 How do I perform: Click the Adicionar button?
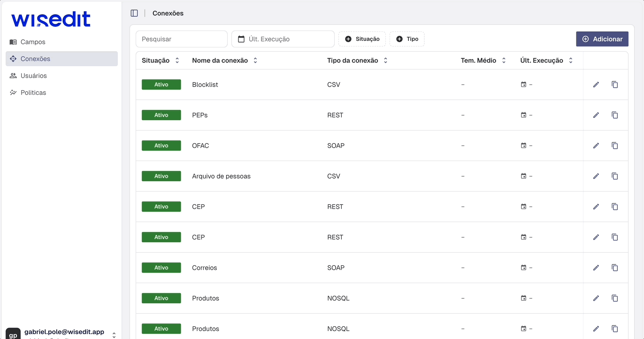[x=602, y=39]
